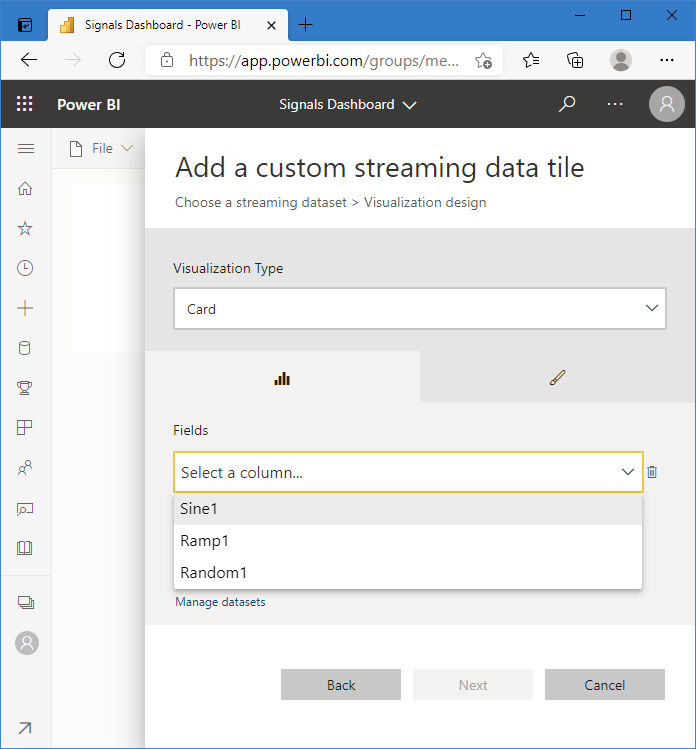The width and height of the screenshot is (696, 749).
Task: Switch to the format paintbrush tab
Action: (x=557, y=378)
